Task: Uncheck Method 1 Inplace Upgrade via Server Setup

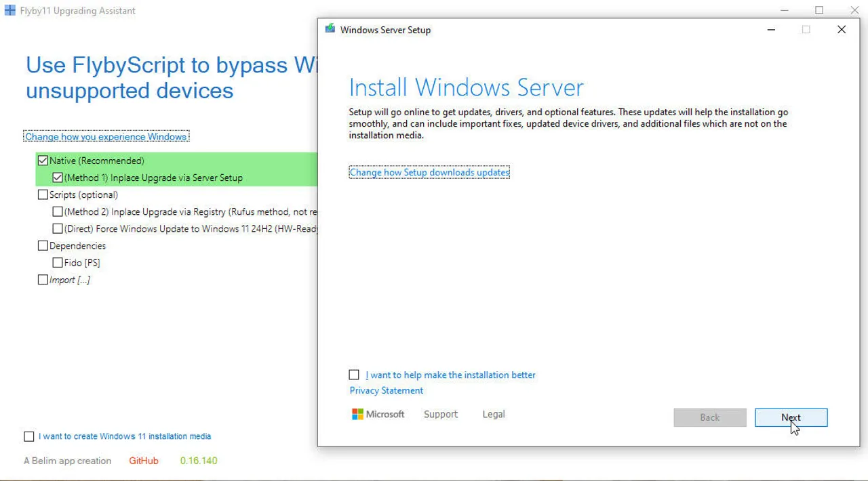Action: point(58,177)
